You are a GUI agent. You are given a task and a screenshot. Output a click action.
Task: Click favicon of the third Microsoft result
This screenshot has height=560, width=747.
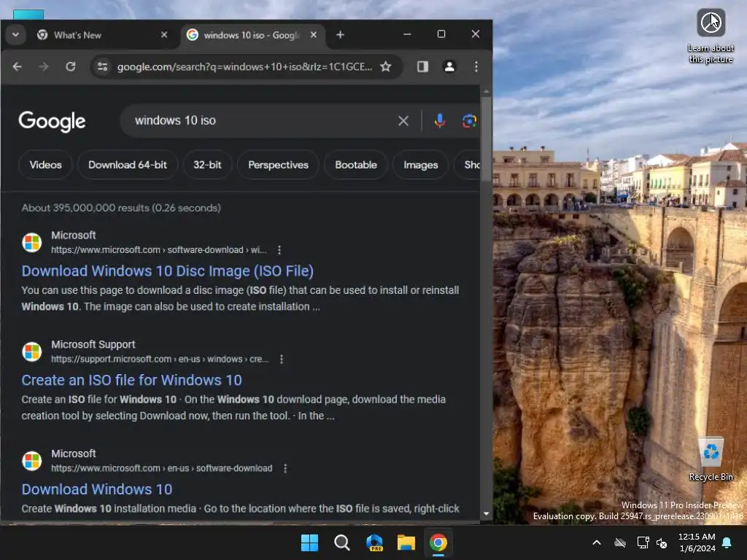(32, 461)
